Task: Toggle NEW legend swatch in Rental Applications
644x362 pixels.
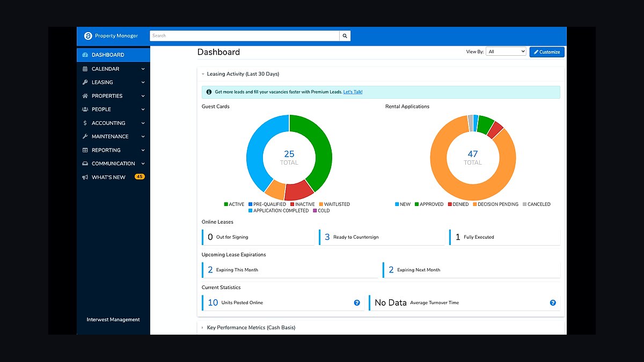Action: click(x=397, y=204)
